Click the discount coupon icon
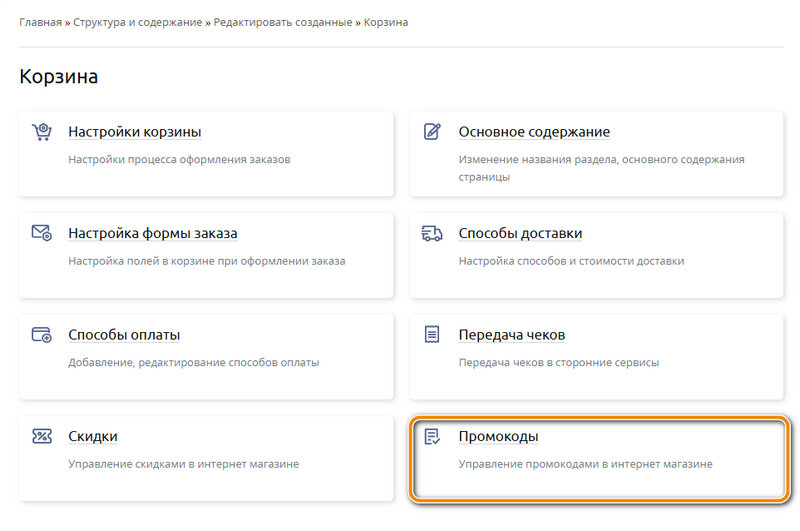This screenshot has height=531, width=800. pos(41,436)
